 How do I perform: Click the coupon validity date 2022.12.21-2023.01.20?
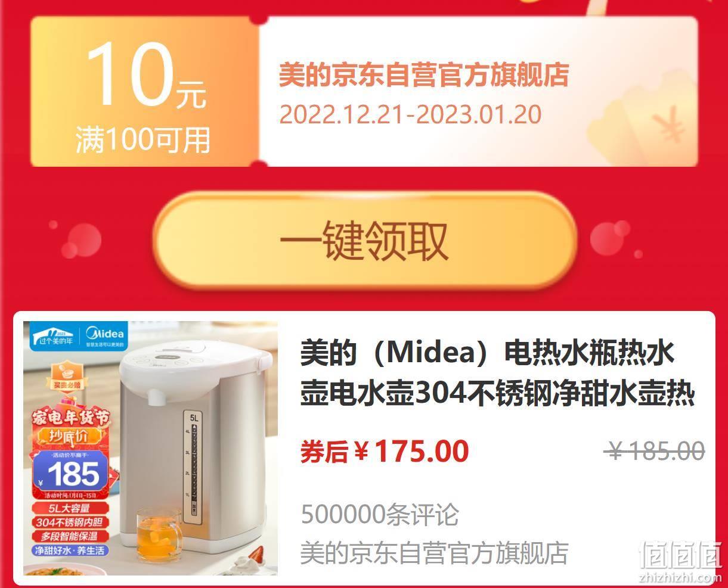pyautogui.click(x=410, y=114)
